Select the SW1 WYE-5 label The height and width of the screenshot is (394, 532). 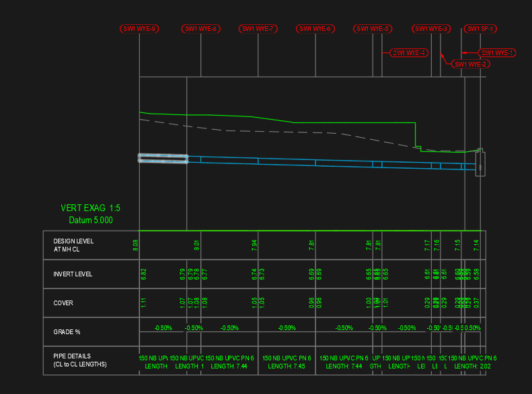[373, 29]
